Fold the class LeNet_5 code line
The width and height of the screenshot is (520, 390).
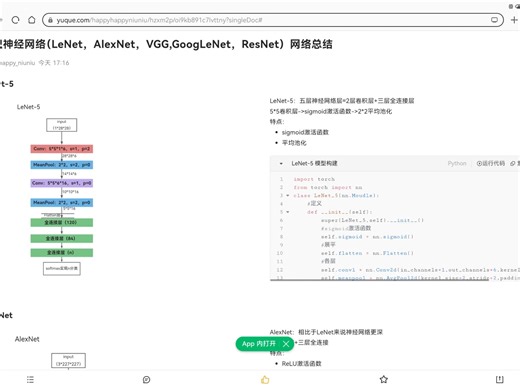[x=288, y=196]
